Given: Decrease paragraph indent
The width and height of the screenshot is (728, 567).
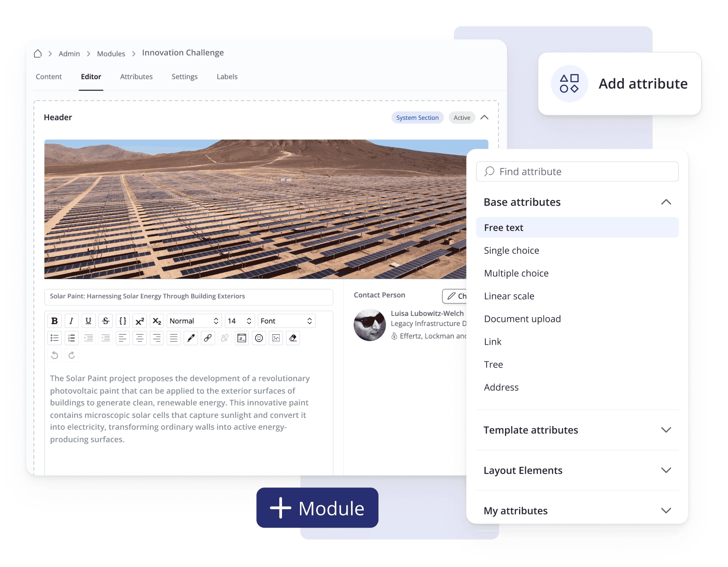Looking at the screenshot, I should (x=105, y=338).
